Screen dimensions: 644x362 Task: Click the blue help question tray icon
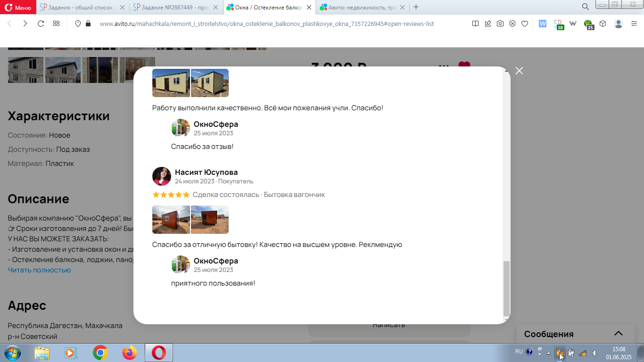(x=529, y=352)
